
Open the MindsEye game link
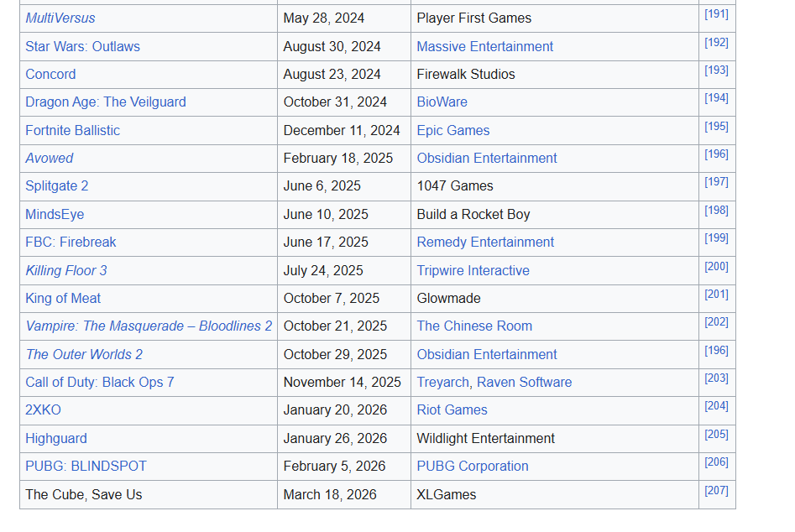(55, 215)
